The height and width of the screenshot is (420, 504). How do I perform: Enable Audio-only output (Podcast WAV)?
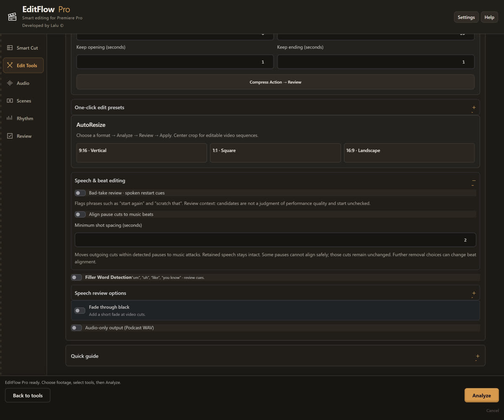click(76, 328)
